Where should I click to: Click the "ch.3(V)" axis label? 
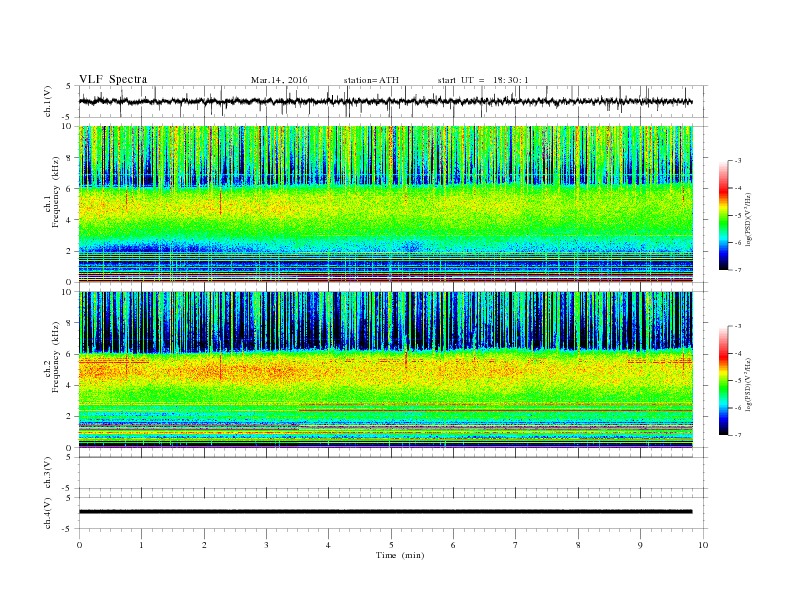click(x=48, y=473)
